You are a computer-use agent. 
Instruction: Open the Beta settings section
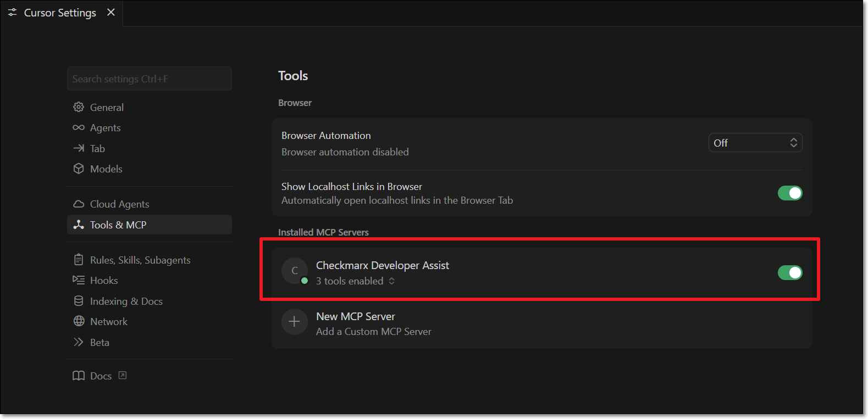click(x=99, y=342)
